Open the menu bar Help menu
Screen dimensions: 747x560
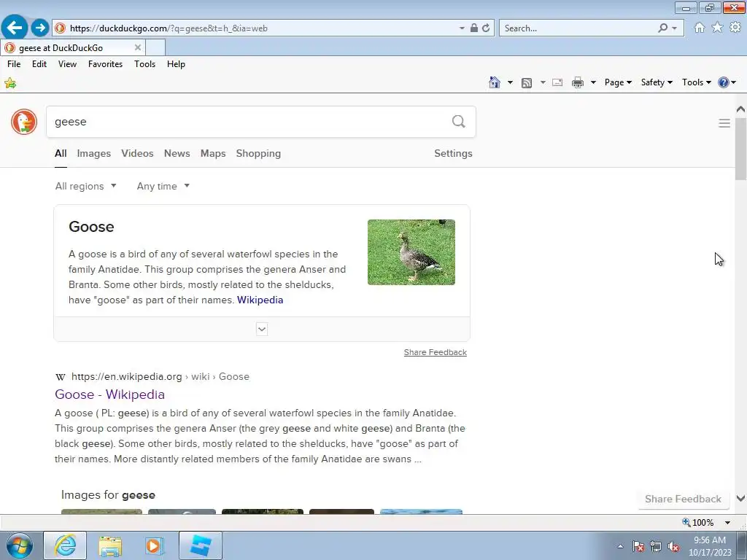(176, 64)
